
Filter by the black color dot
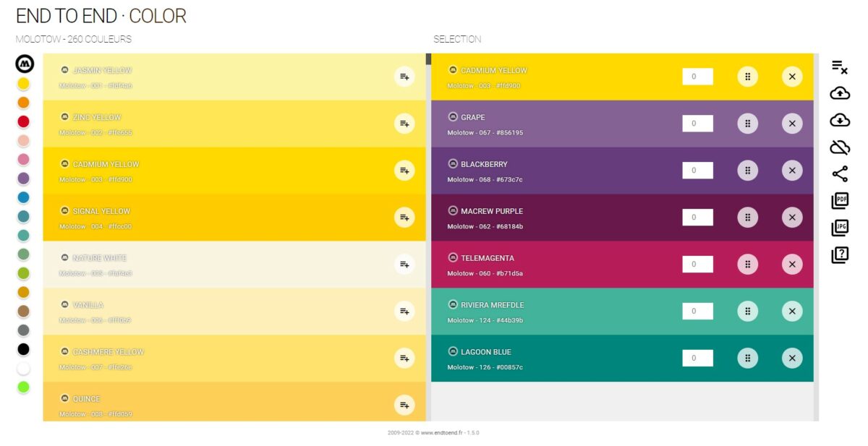coord(23,349)
